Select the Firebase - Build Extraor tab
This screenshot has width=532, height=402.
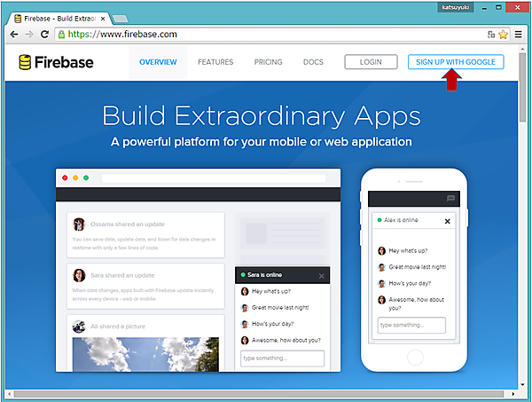pyautogui.click(x=59, y=19)
